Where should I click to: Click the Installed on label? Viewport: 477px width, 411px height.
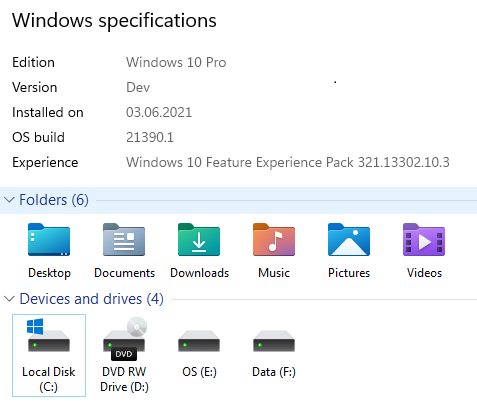pyautogui.click(x=48, y=112)
